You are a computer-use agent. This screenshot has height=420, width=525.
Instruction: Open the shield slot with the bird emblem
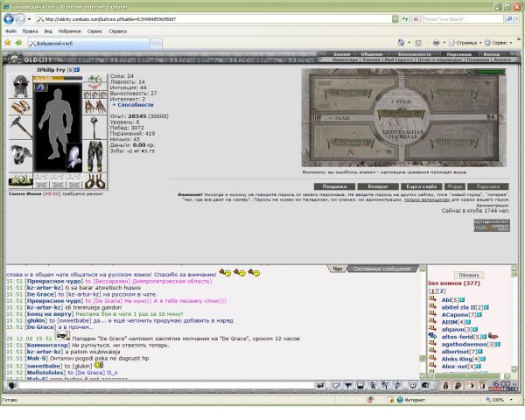click(20, 156)
